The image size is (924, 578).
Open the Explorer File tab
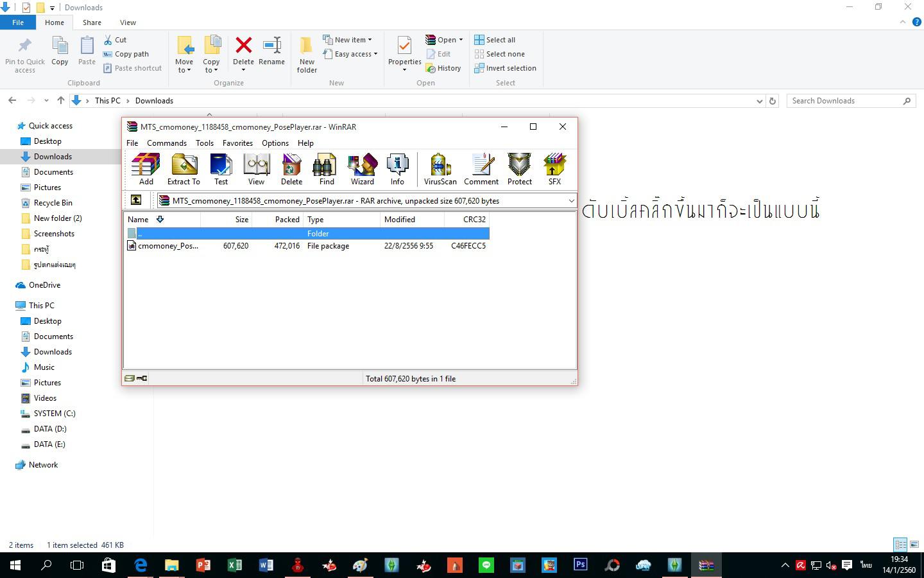(x=18, y=22)
